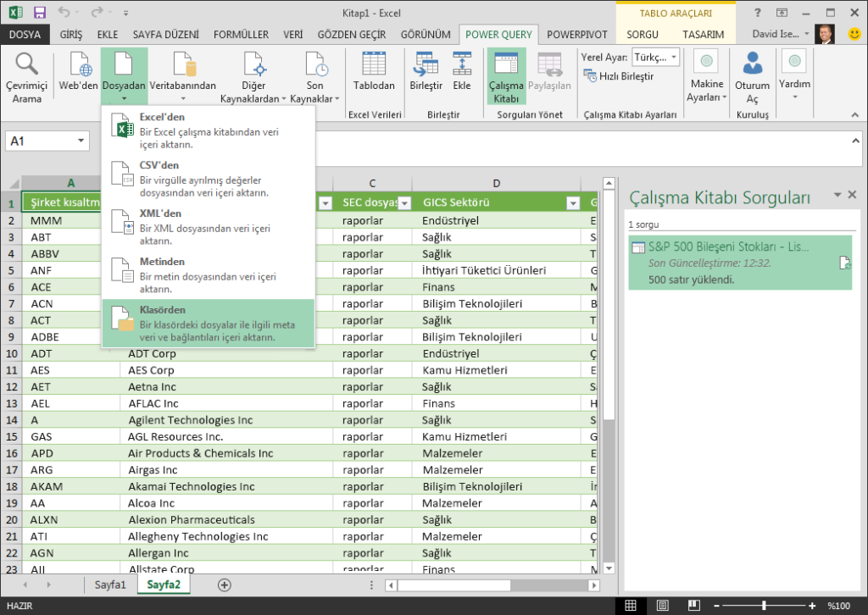Expand the formula bar
Viewport: 868px width, 615px height.
pyautogui.click(x=855, y=141)
